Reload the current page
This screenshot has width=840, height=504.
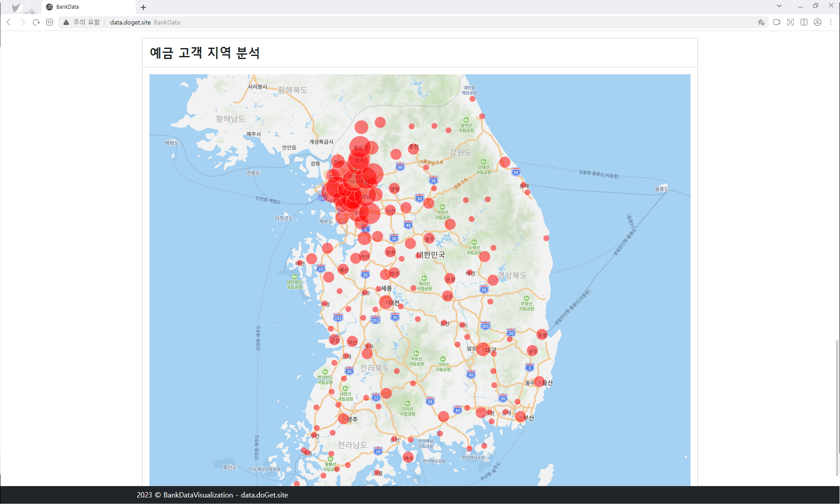point(36,22)
